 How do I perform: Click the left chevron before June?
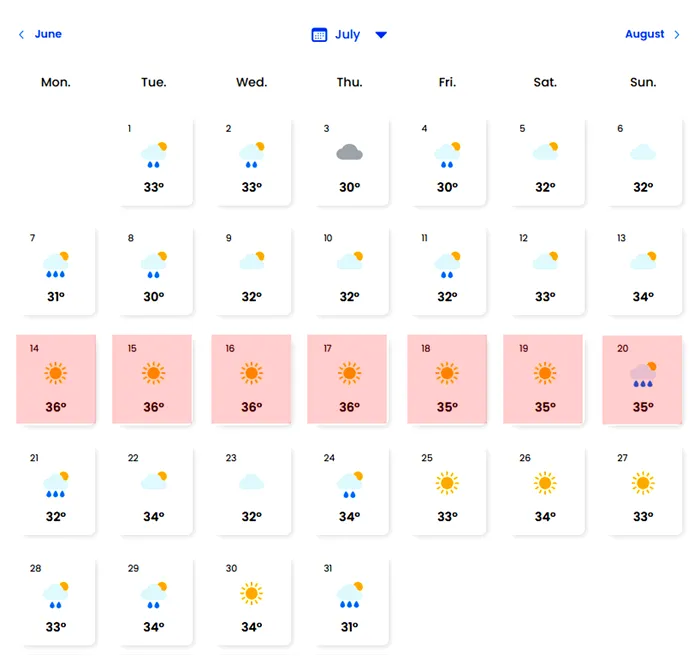tap(21, 35)
